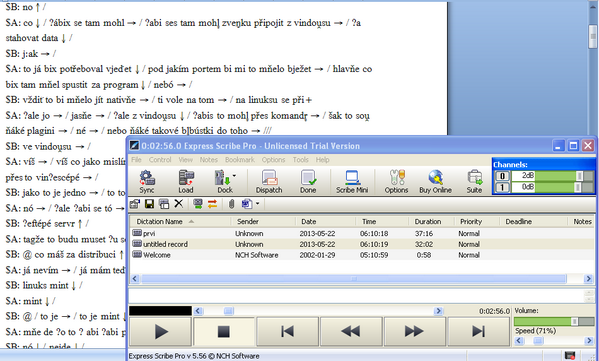Select the 'prvi' dictation row
This screenshot has height=361, width=599.
[x=362, y=233]
